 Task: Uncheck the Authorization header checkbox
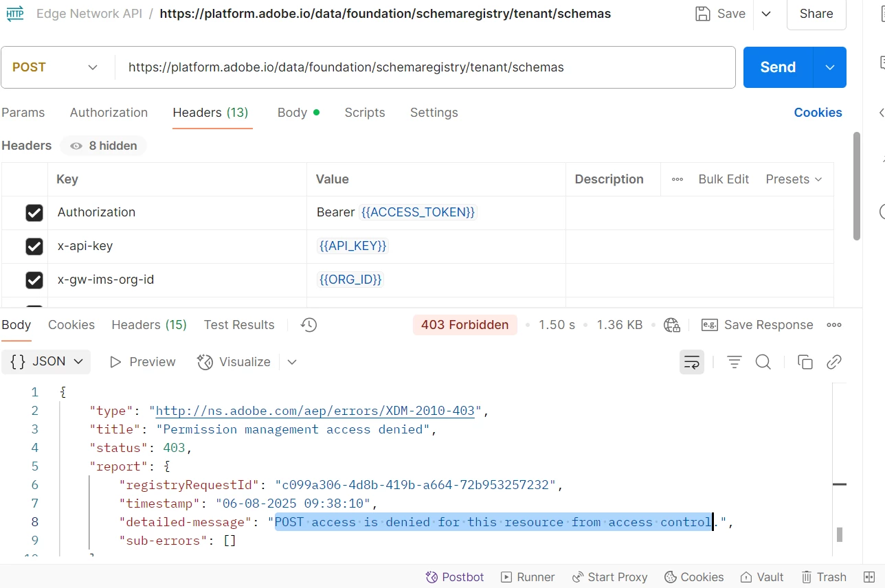tap(34, 213)
